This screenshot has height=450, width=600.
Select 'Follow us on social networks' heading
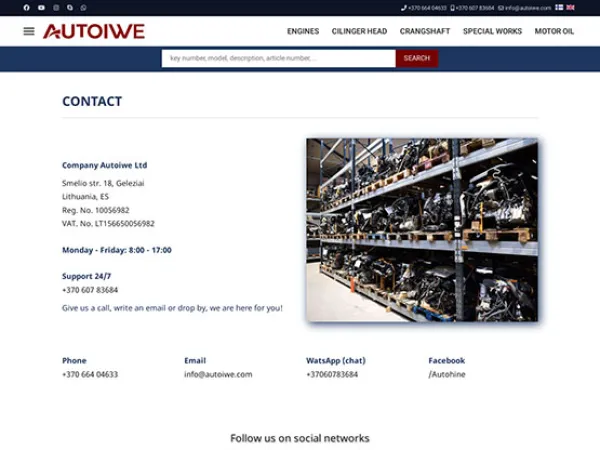point(300,438)
